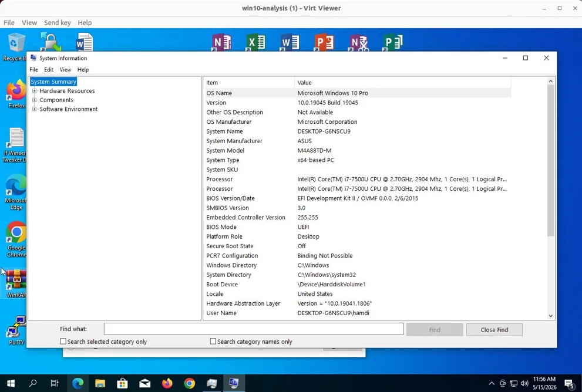The width and height of the screenshot is (582, 392).
Task: Open Virt Viewer Send key menu
Action: point(57,23)
